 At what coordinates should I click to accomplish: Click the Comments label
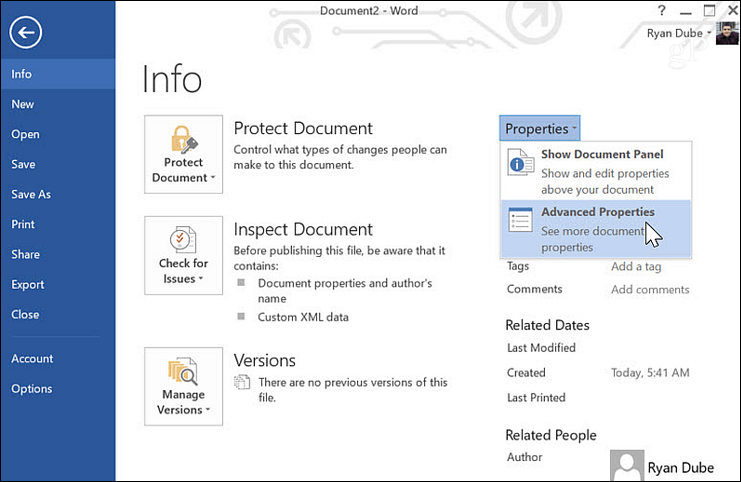click(x=534, y=289)
